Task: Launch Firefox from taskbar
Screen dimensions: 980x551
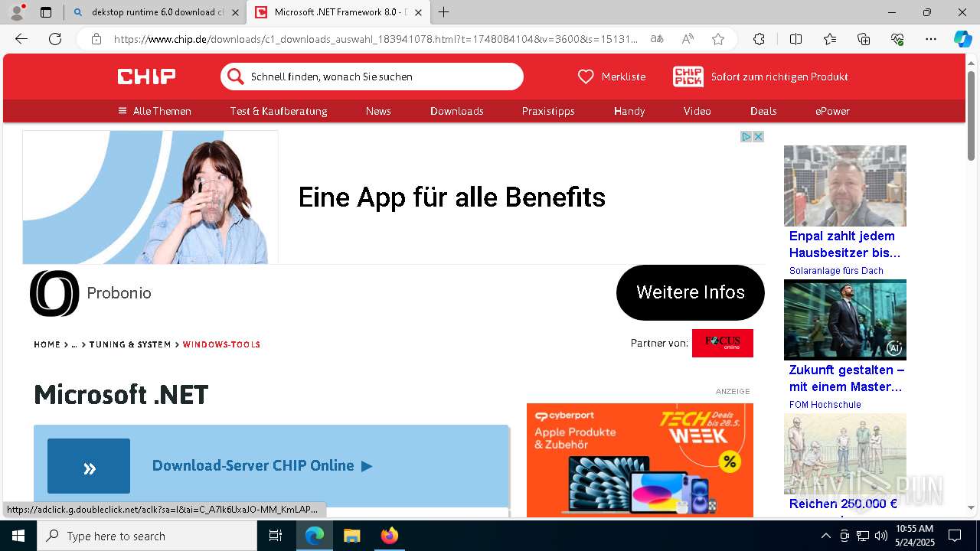Action: (389, 536)
